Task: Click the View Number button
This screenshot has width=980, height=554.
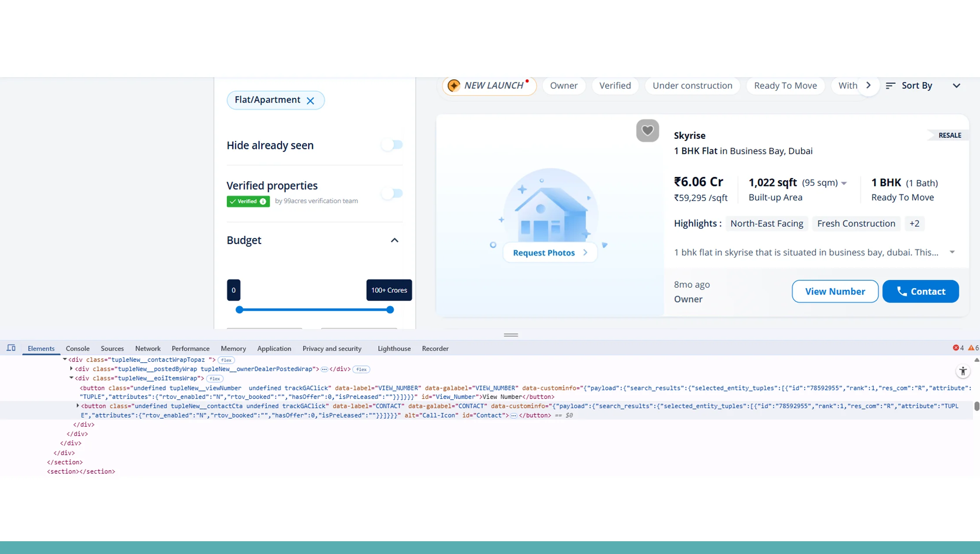Action: tap(835, 291)
